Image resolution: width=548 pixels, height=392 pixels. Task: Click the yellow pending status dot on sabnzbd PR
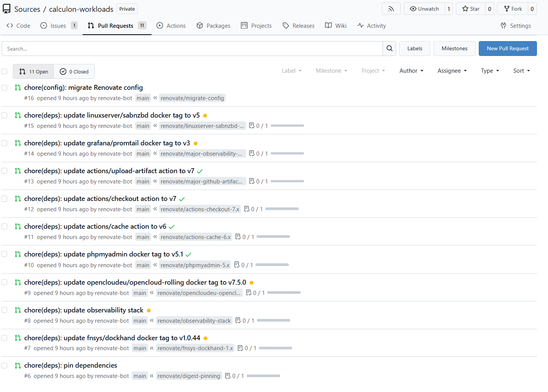point(205,116)
